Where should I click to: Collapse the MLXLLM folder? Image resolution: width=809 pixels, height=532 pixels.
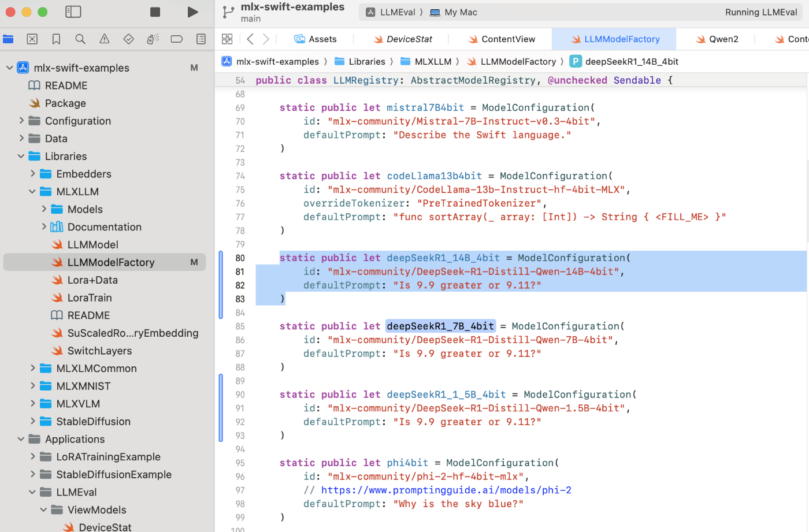coord(32,191)
